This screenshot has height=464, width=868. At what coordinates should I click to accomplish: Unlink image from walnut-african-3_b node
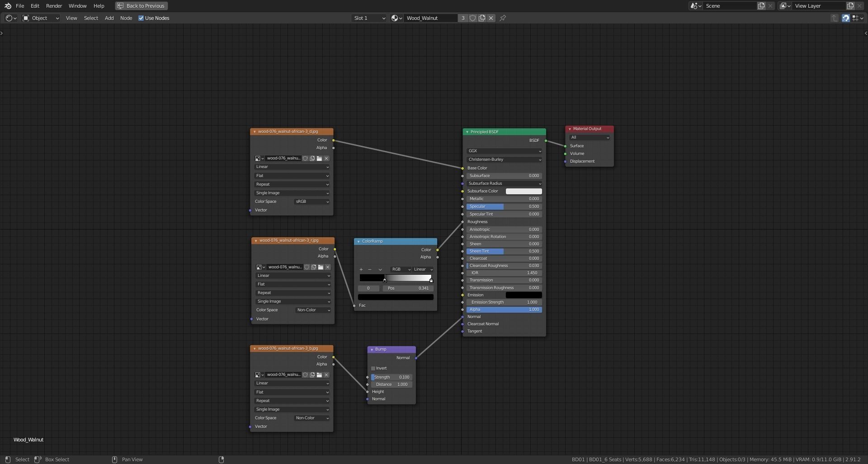click(326, 375)
